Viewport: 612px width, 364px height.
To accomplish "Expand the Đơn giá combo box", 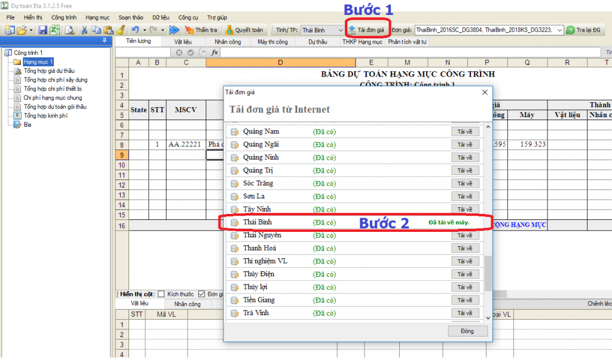I will (559, 29).
